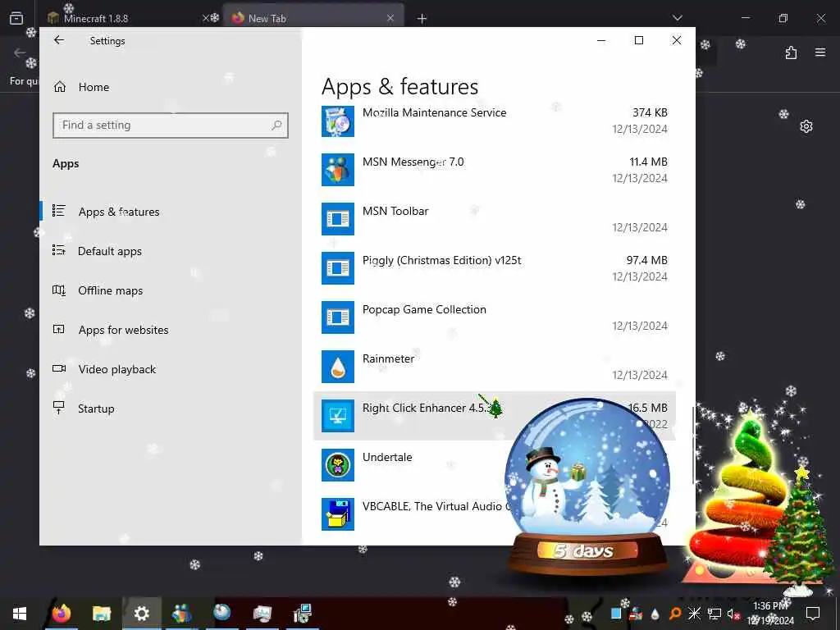Click the snowflake tray icon

[x=694, y=614]
